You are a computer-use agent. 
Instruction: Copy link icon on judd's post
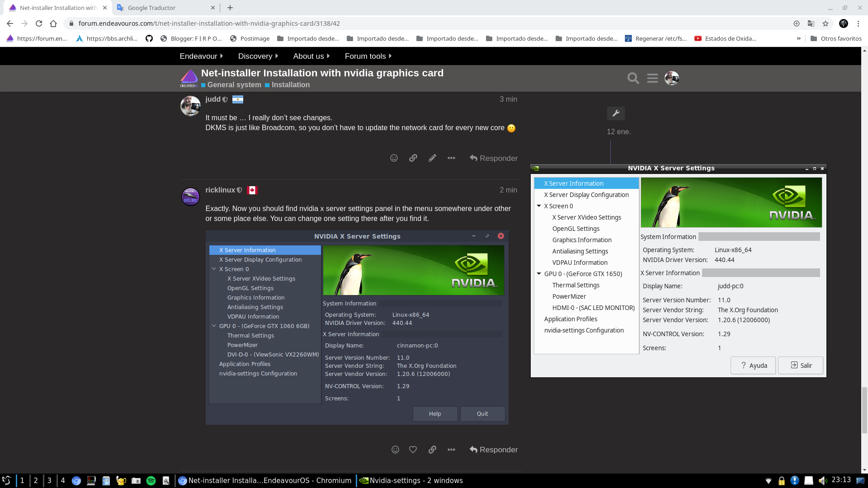(x=413, y=158)
